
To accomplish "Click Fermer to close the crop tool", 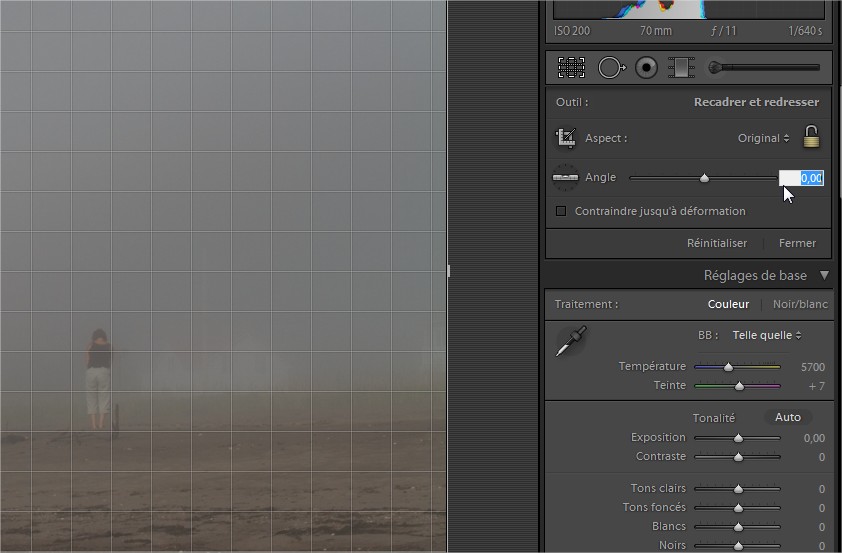I will tap(797, 243).
